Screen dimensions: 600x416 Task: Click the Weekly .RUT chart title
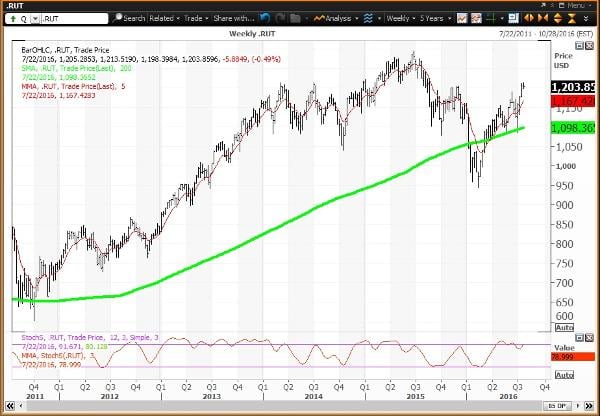click(x=253, y=34)
